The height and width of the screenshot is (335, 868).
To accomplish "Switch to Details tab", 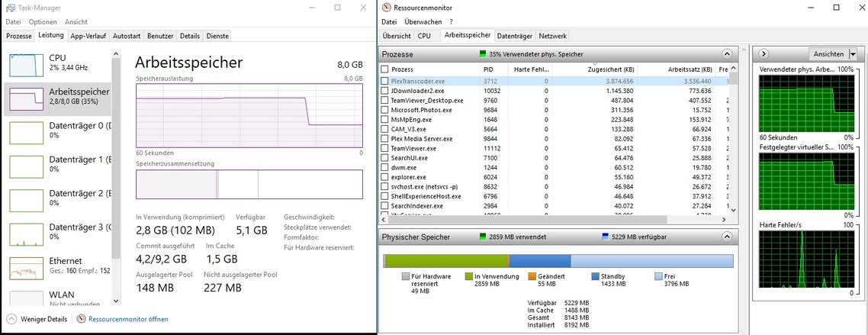I will (x=189, y=36).
